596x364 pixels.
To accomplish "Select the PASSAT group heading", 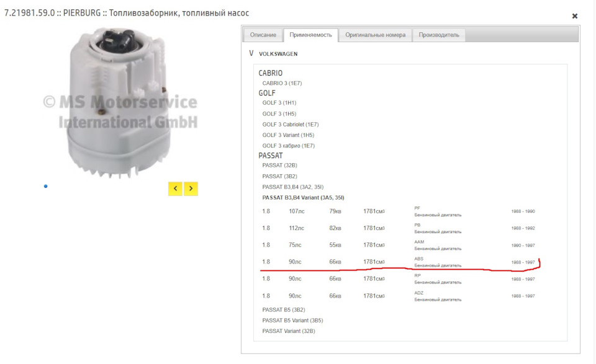I will point(271,156).
